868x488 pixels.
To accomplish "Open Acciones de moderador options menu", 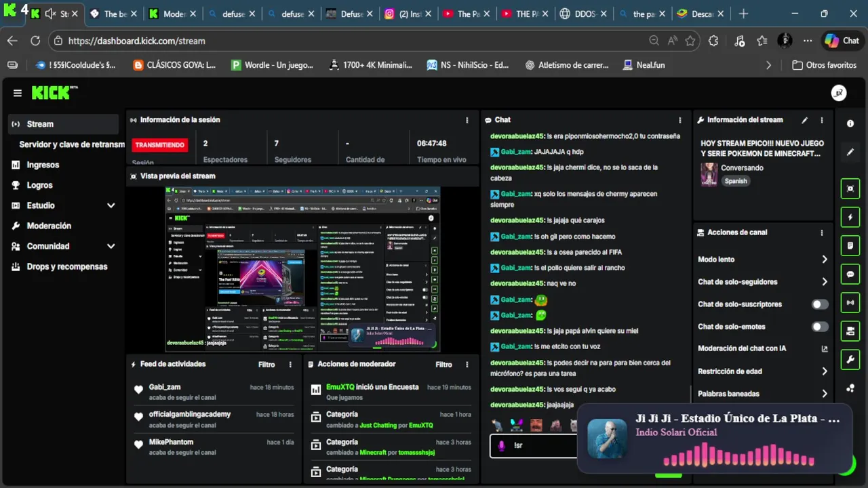I will [467, 365].
